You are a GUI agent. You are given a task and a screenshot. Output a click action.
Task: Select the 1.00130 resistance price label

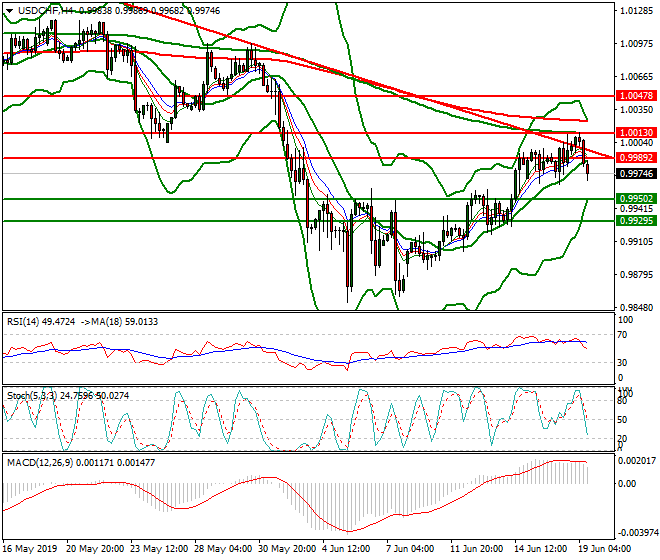[x=636, y=133]
